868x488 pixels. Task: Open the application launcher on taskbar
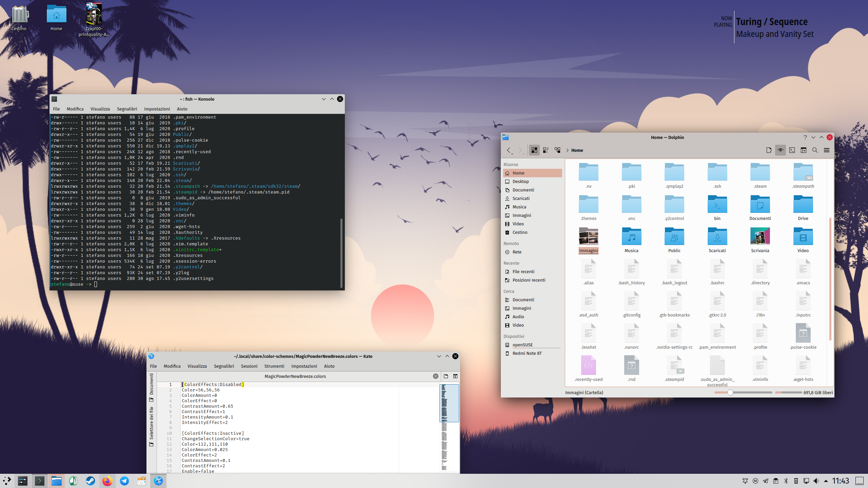point(7,481)
